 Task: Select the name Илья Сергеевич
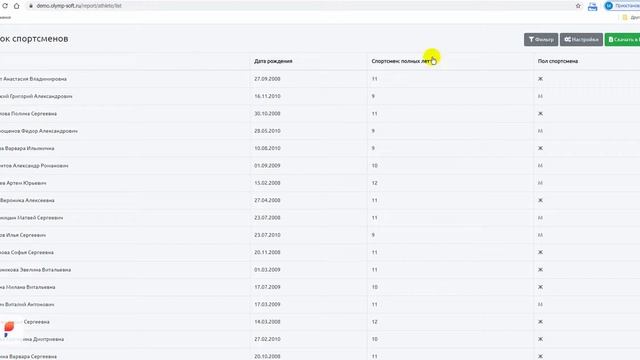(x=26, y=235)
